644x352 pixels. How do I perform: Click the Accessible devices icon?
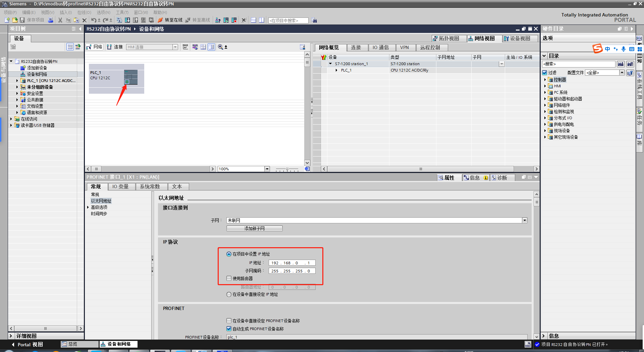(x=218, y=20)
